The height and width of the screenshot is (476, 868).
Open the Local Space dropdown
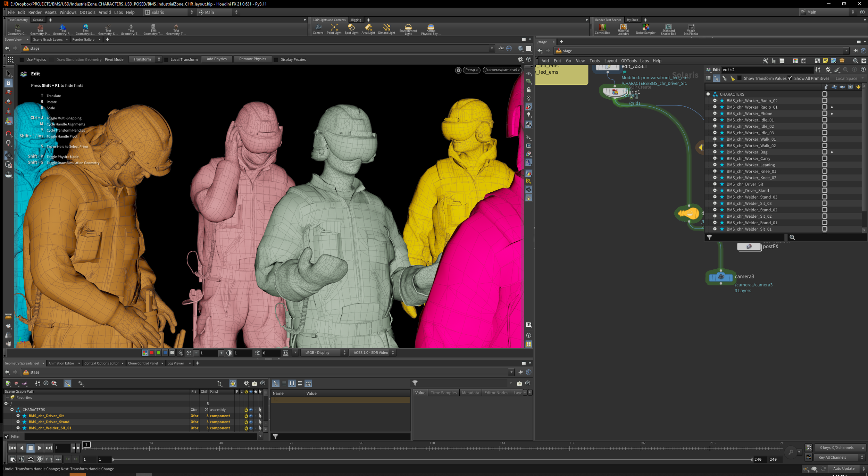(848, 78)
